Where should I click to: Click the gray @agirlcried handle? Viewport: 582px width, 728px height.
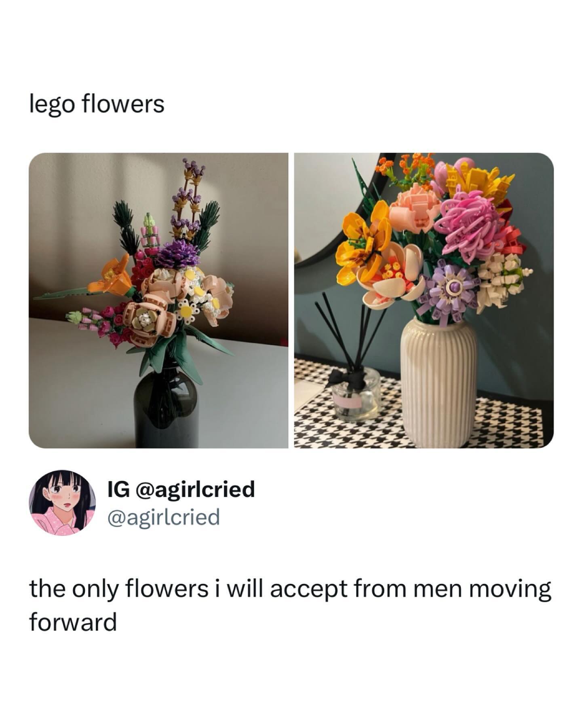tap(163, 516)
